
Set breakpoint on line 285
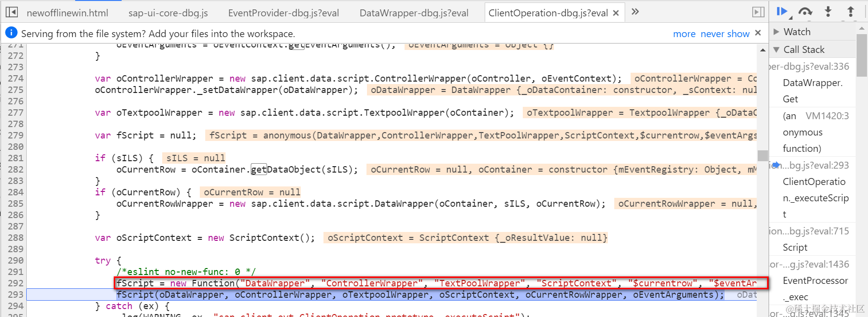point(15,203)
